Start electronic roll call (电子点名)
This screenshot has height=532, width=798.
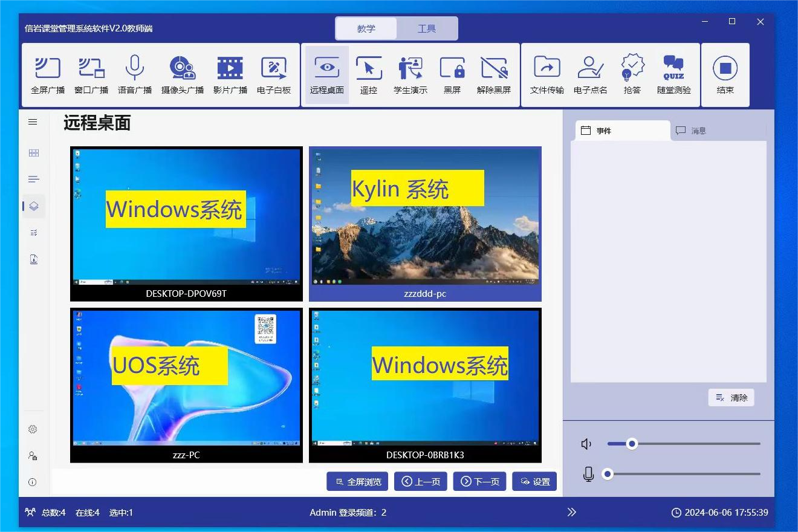[591, 76]
